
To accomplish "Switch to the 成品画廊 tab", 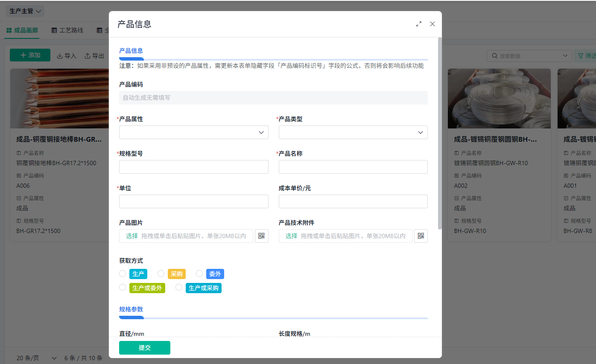I will pos(26,30).
